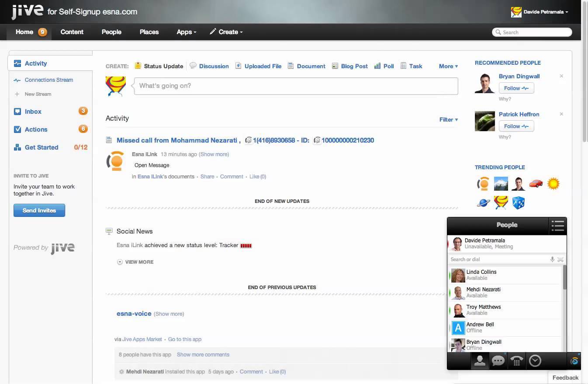Click the Esna iLink icon at widget corner
The image size is (588, 384).
pyautogui.click(x=574, y=361)
